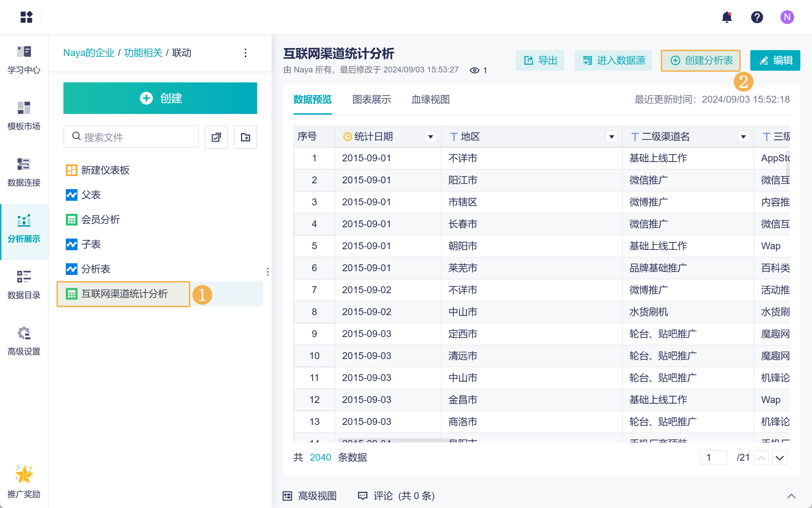Open the help question mark icon
The height and width of the screenshot is (508, 812).
pyautogui.click(x=757, y=17)
